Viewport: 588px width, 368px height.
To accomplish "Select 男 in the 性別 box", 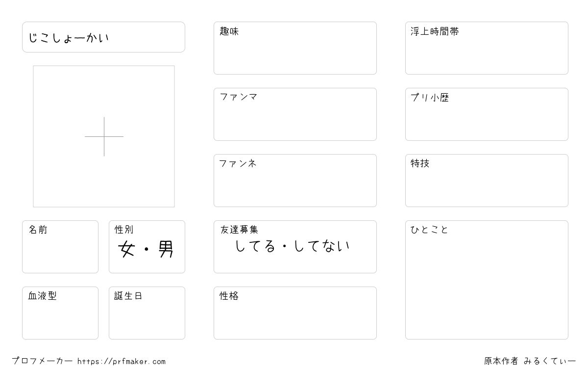I will [x=166, y=250].
